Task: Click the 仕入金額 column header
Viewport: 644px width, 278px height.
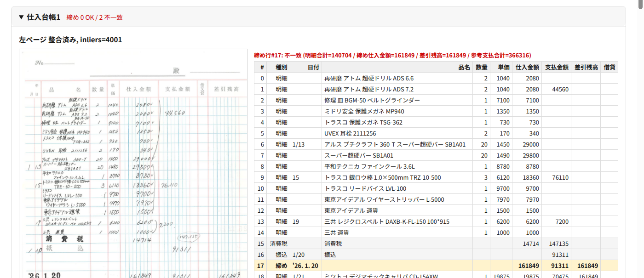Action: point(527,67)
